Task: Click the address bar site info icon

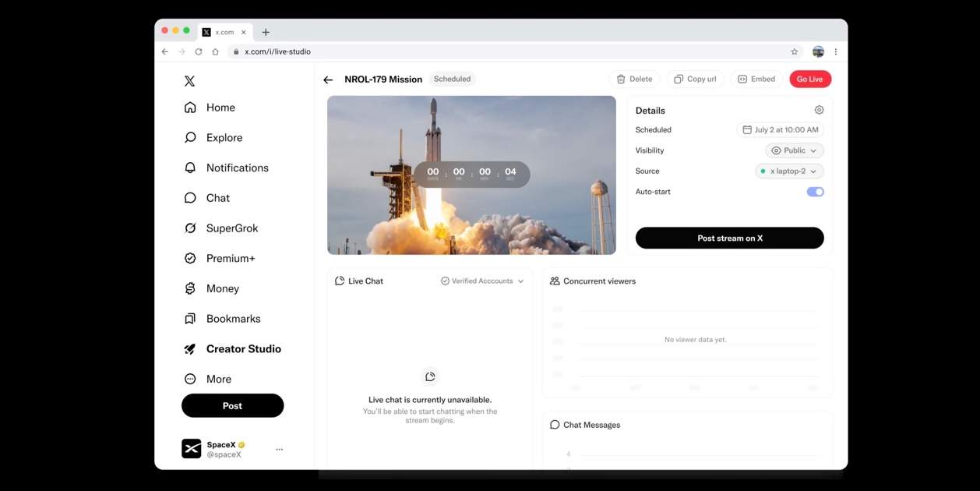Action: (235, 51)
